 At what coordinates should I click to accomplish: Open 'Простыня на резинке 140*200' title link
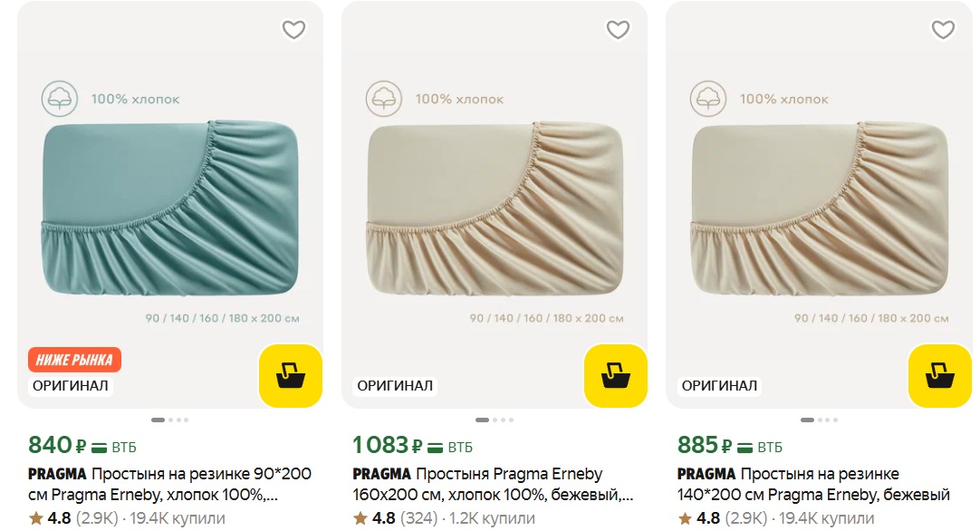(x=815, y=484)
